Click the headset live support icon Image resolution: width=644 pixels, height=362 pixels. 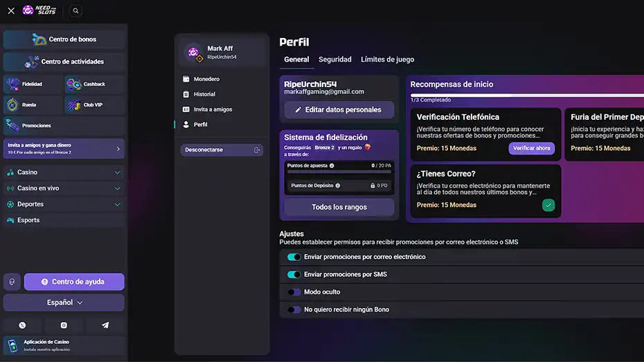click(x=12, y=282)
